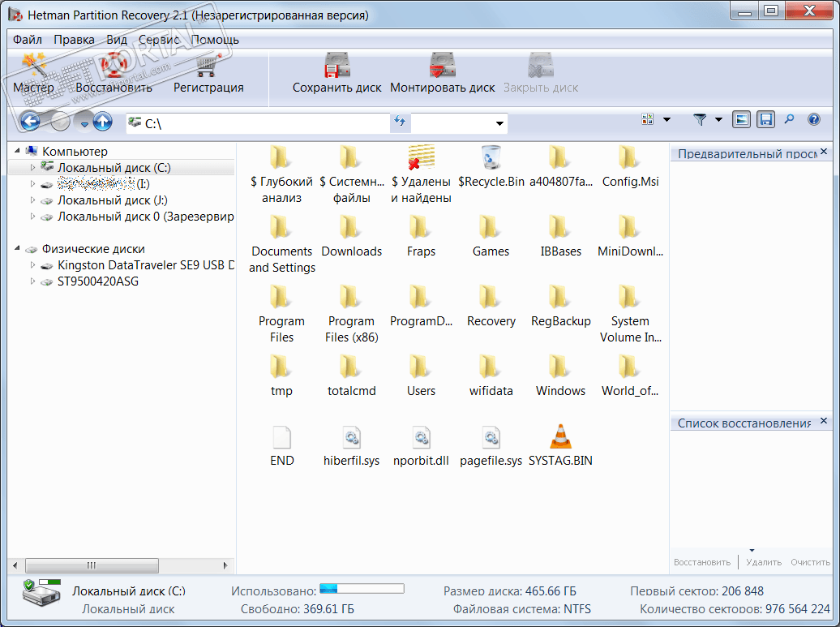Click Удалить in recovery list panel
The image size is (840, 627).
[764, 562]
